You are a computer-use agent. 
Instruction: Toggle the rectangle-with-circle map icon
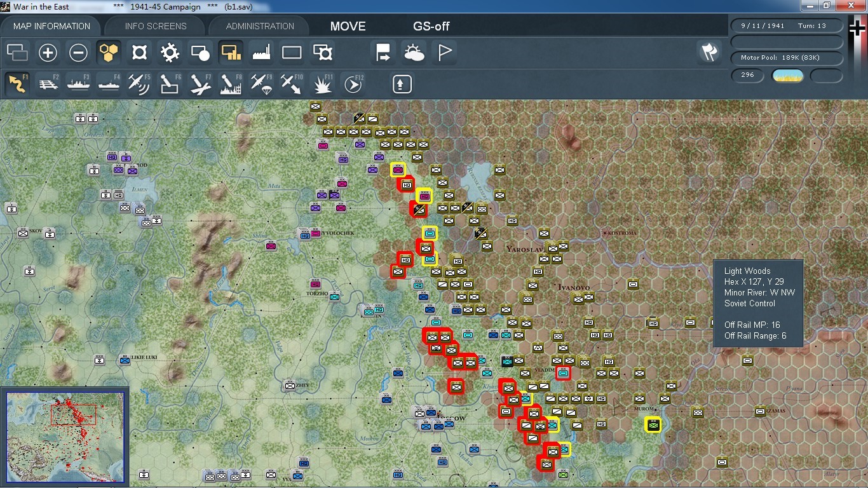click(x=200, y=53)
